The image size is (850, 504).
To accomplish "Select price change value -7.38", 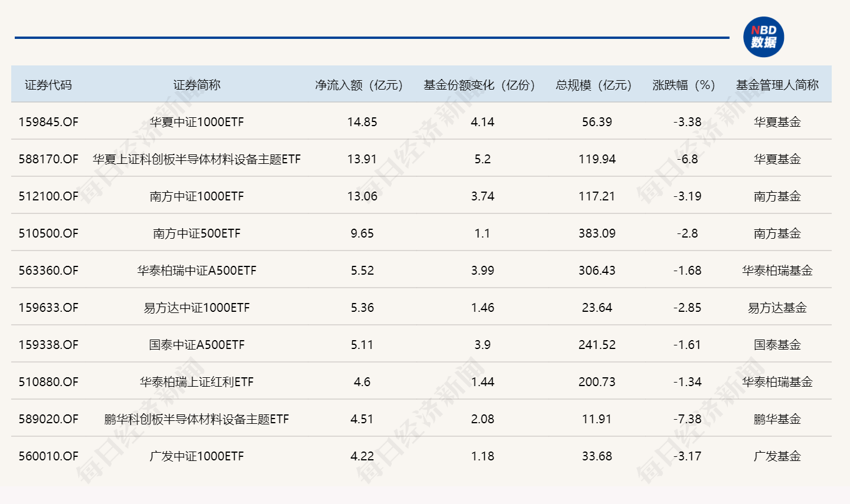I will pos(687,419).
